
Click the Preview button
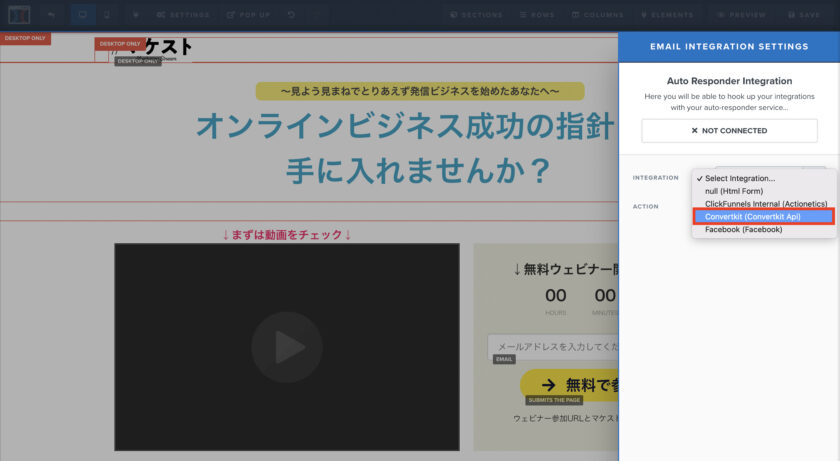(x=742, y=15)
